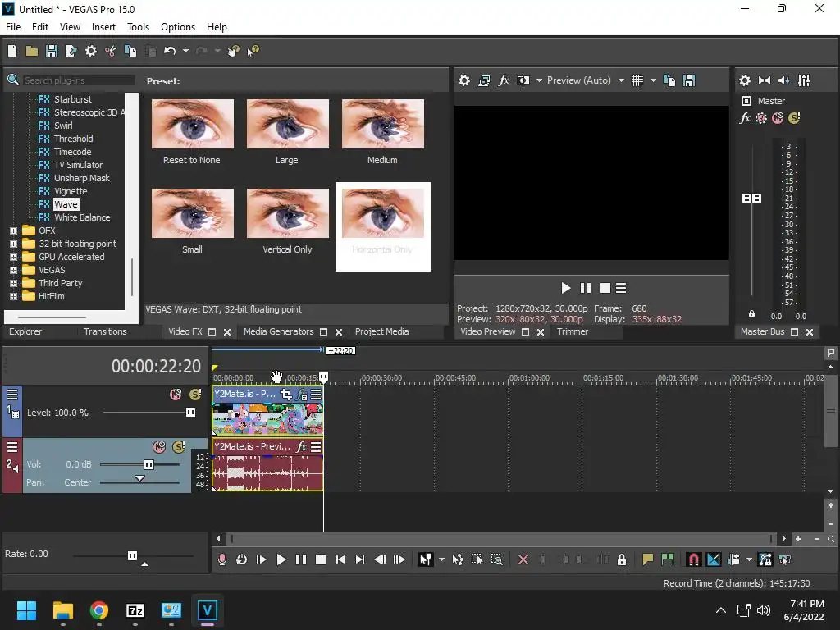This screenshot has width=840, height=630.
Task: Expand GPU Accelerated folder
Action: tap(13, 257)
